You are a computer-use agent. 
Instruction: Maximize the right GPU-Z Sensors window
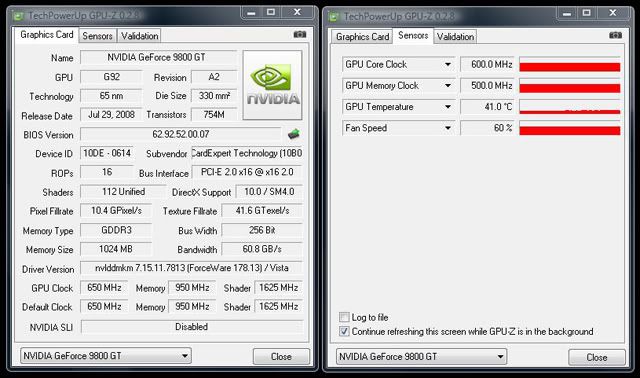587,13
